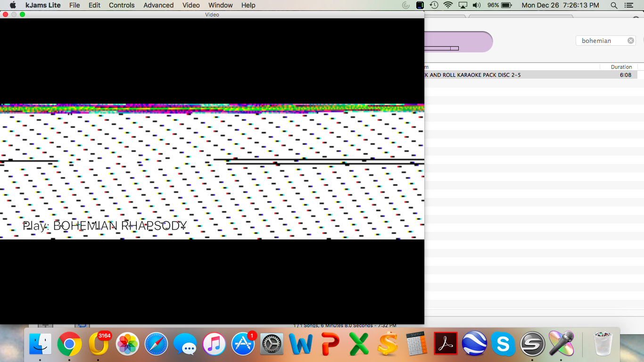The image size is (644, 362).
Task: Open the volume control in menu bar
Action: pyautogui.click(x=477, y=5)
